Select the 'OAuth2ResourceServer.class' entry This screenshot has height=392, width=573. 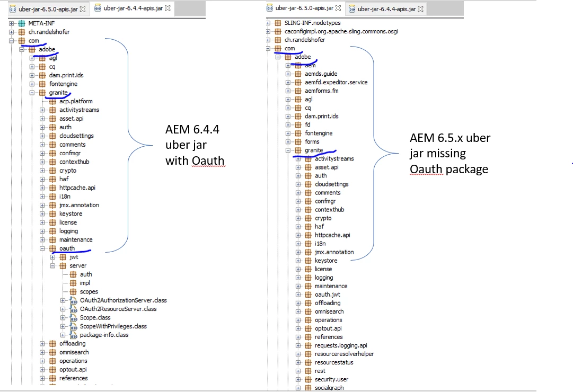coord(118,309)
